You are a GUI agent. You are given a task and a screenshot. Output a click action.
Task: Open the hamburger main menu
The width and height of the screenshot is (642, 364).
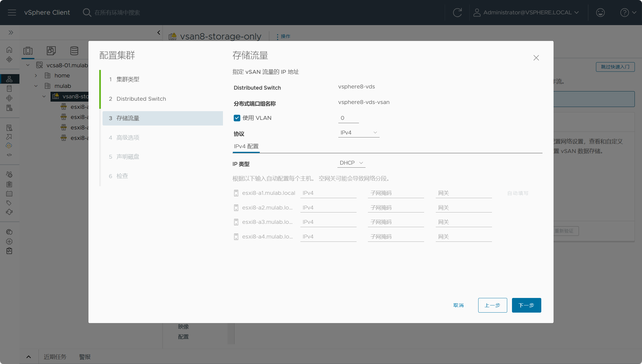(12, 13)
